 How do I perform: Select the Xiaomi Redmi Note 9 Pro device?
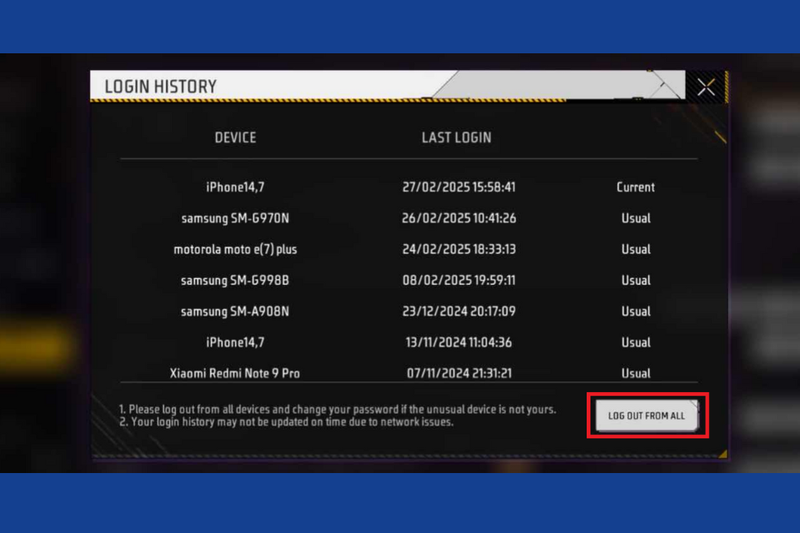tap(235, 373)
